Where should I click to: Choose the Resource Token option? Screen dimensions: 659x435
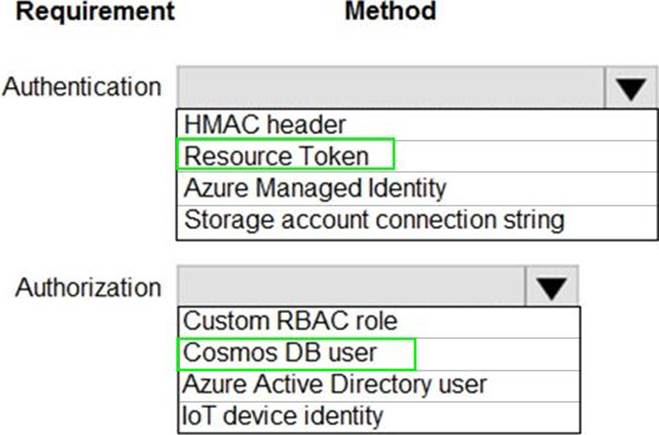pyautogui.click(x=277, y=155)
